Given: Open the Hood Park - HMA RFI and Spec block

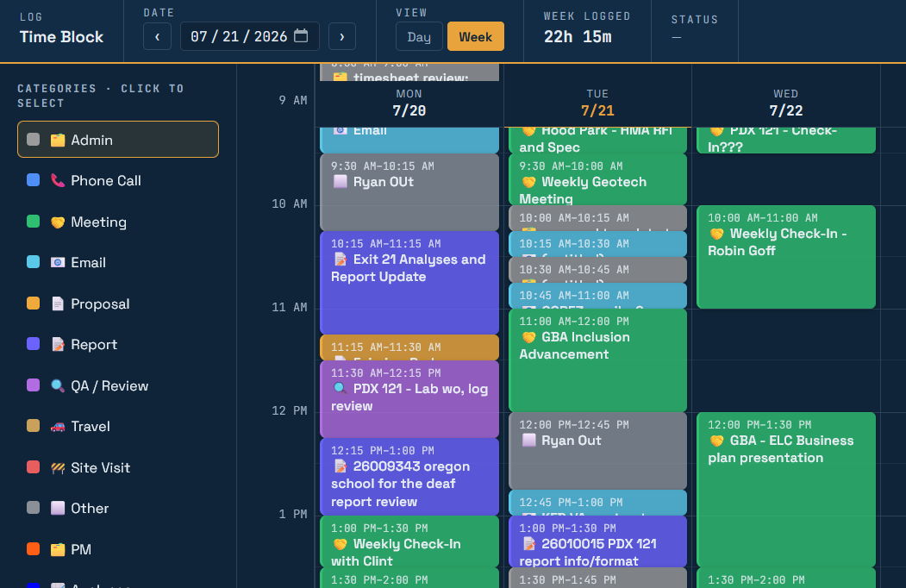Looking at the screenshot, I should 598,140.
